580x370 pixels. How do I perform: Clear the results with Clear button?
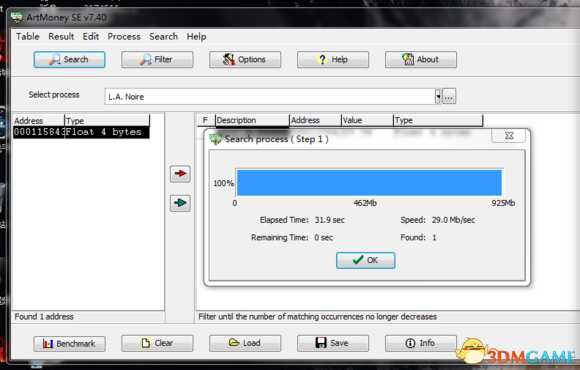point(157,343)
